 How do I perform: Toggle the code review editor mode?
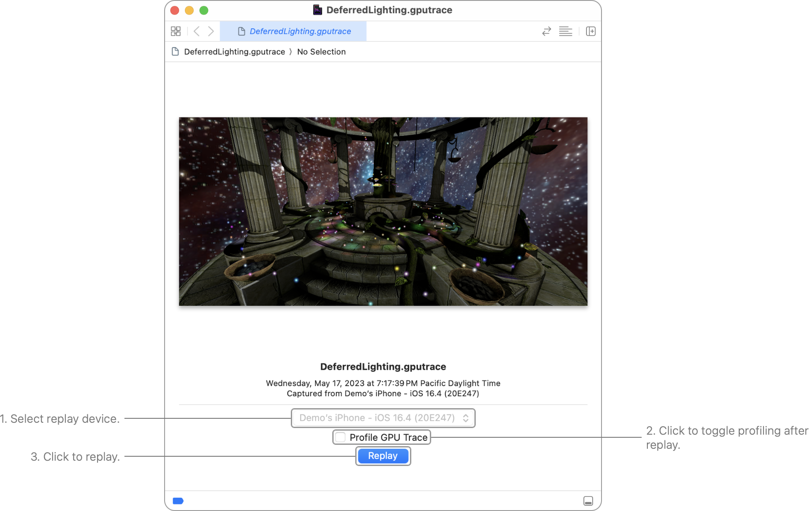pos(546,31)
